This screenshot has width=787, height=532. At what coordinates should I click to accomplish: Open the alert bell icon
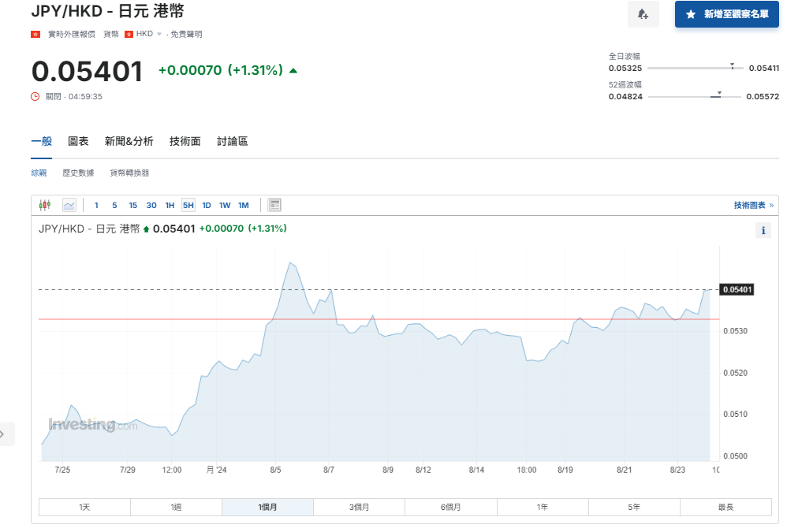(643, 14)
